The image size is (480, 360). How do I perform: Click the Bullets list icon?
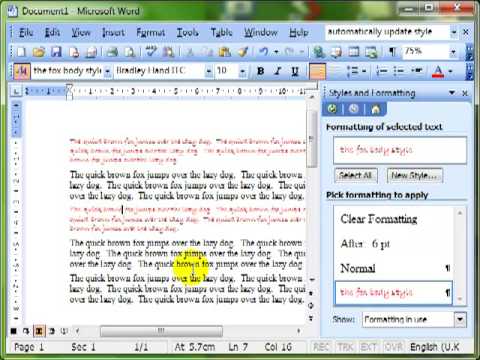click(399, 71)
